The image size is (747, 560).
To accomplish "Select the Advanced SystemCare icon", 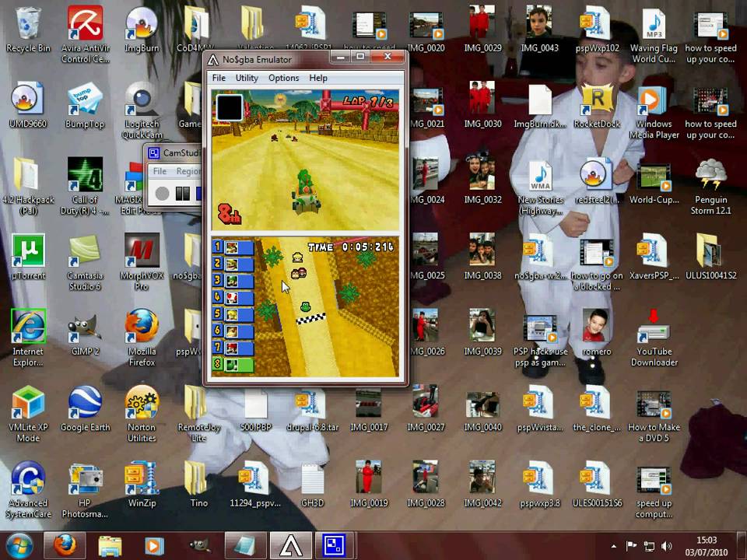I will [x=28, y=489].
